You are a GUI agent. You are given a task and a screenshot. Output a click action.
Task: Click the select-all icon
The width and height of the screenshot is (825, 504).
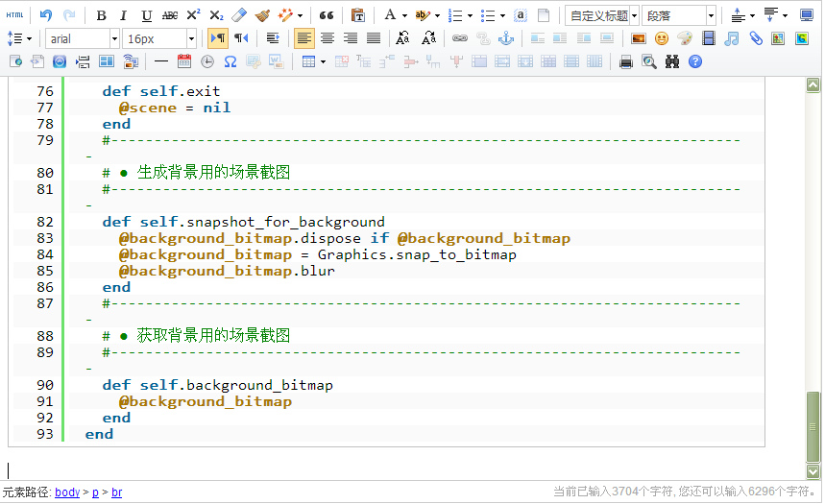click(x=521, y=15)
